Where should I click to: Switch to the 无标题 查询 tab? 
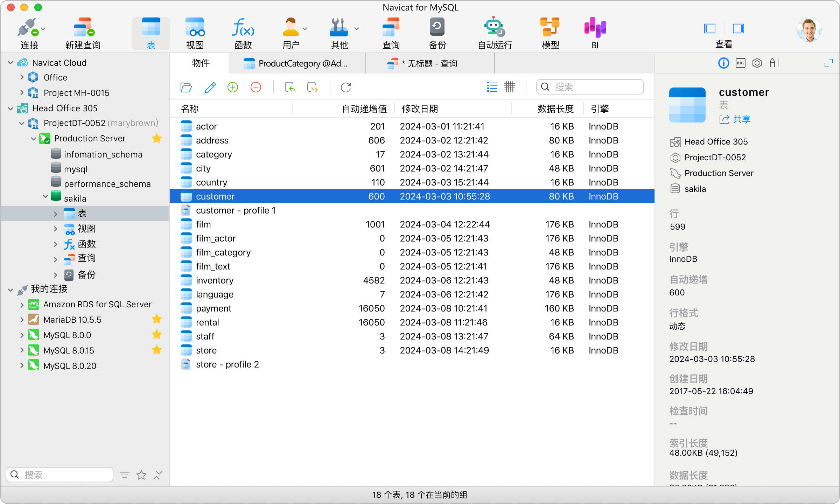[x=430, y=63]
